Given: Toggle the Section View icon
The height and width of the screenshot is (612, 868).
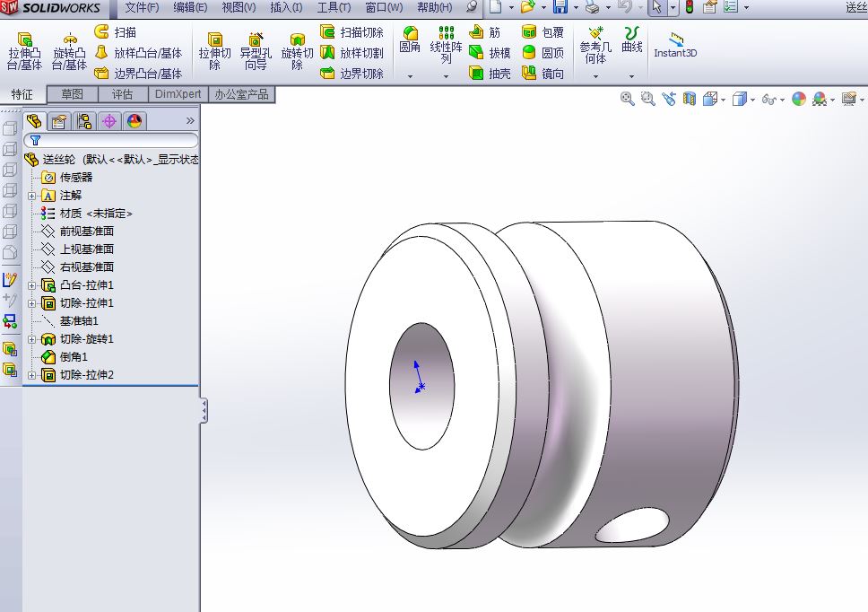Looking at the screenshot, I should [x=690, y=99].
